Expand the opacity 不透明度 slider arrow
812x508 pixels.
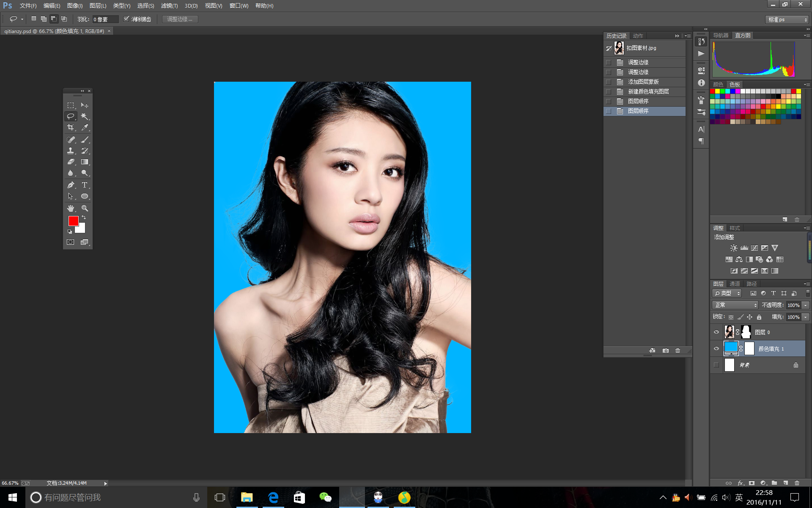click(x=806, y=305)
